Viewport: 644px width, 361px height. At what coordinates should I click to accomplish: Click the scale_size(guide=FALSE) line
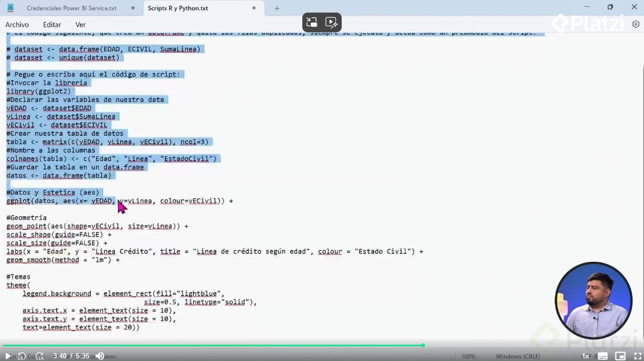tap(57, 243)
